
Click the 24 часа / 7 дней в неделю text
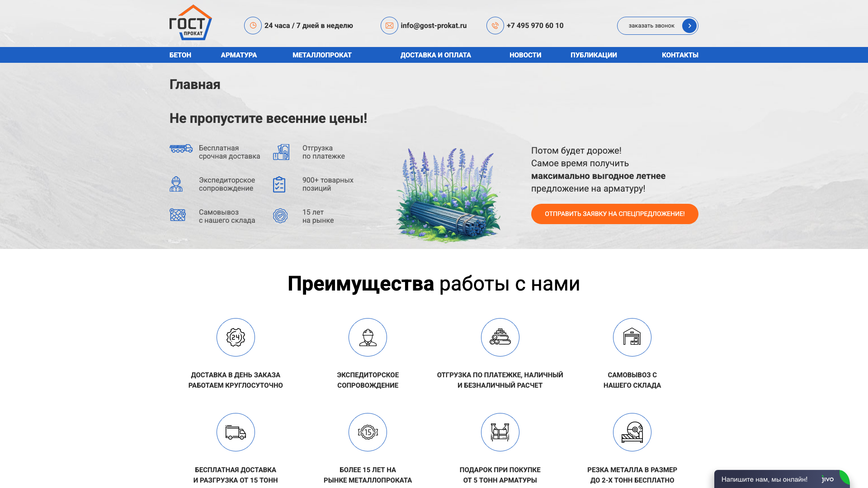[309, 26]
